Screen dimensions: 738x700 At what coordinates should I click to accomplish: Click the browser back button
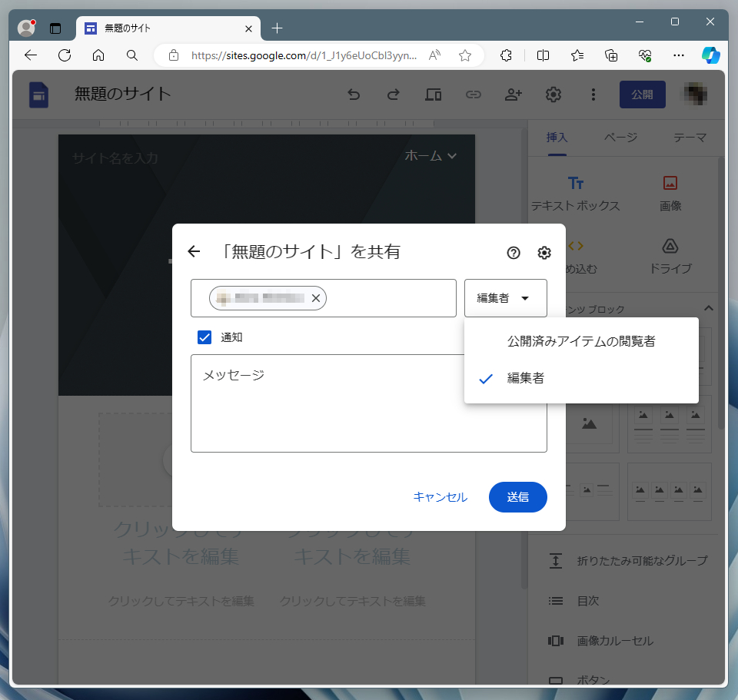(31, 55)
